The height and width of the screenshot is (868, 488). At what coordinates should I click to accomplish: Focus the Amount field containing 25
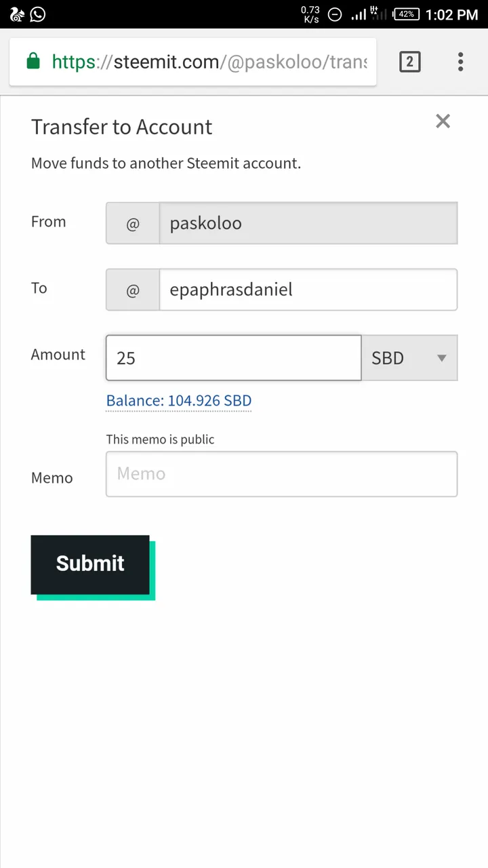pyautogui.click(x=233, y=357)
